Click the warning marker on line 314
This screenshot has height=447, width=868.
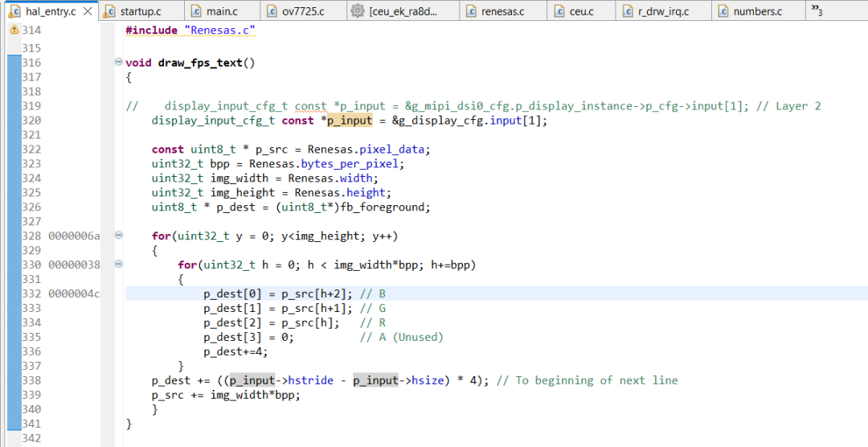pyautogui.click(x=14, y=30)
